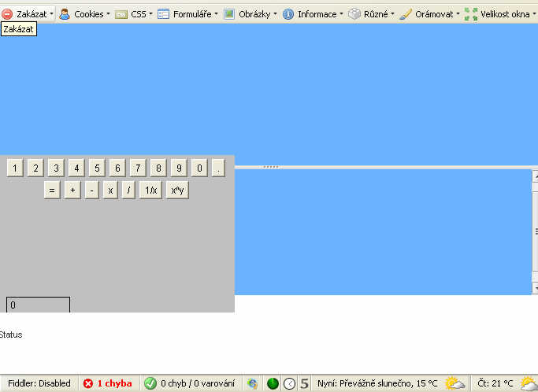This screenshot has height=392, width=538.
Task: Click the green clock icon in status bar
Action: click(x=273, y=383)
